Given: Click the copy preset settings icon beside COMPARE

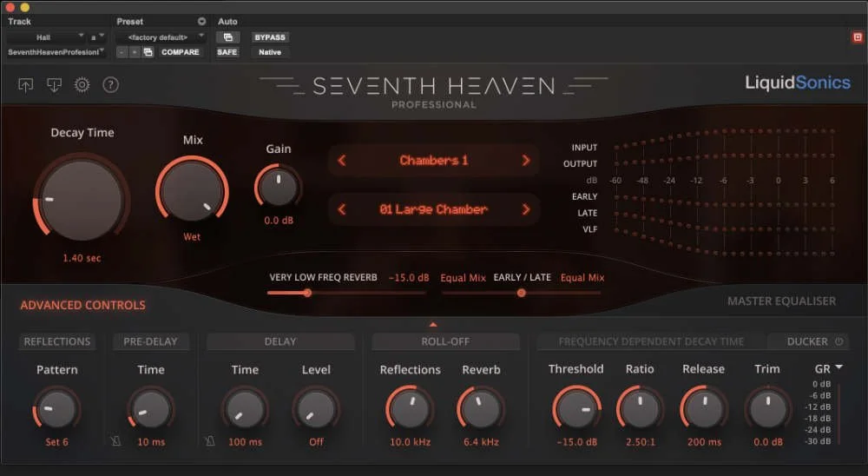Looking at the screenshot, I should click(148, 52).
